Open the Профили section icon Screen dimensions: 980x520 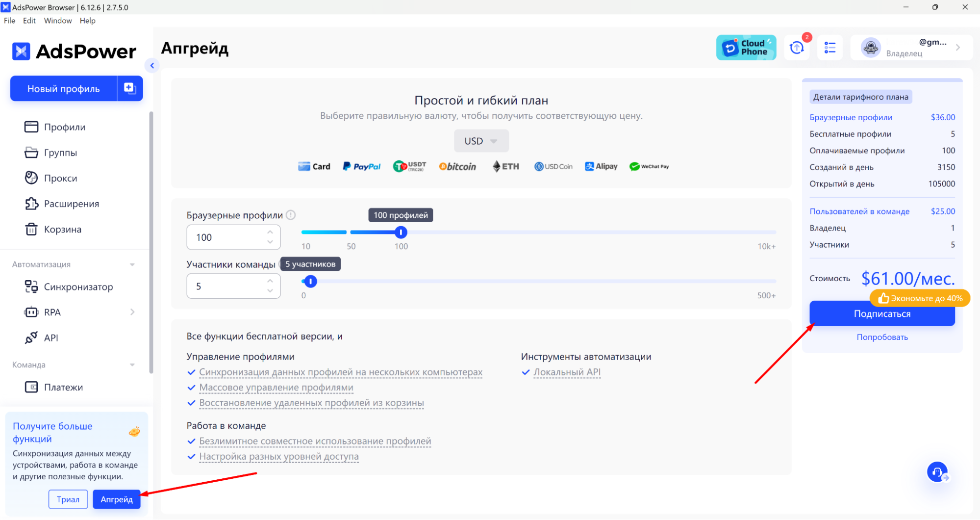pos(31,127)
